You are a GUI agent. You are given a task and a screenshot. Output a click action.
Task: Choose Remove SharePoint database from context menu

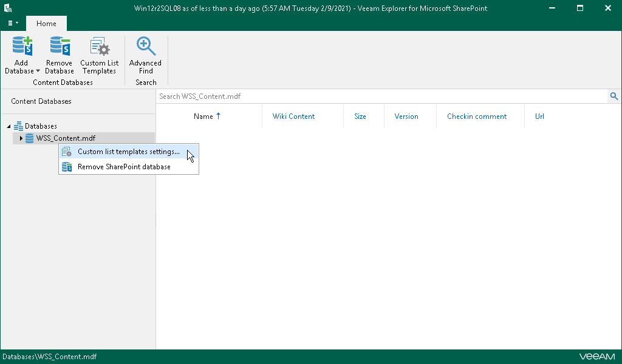tap(129, 167)
